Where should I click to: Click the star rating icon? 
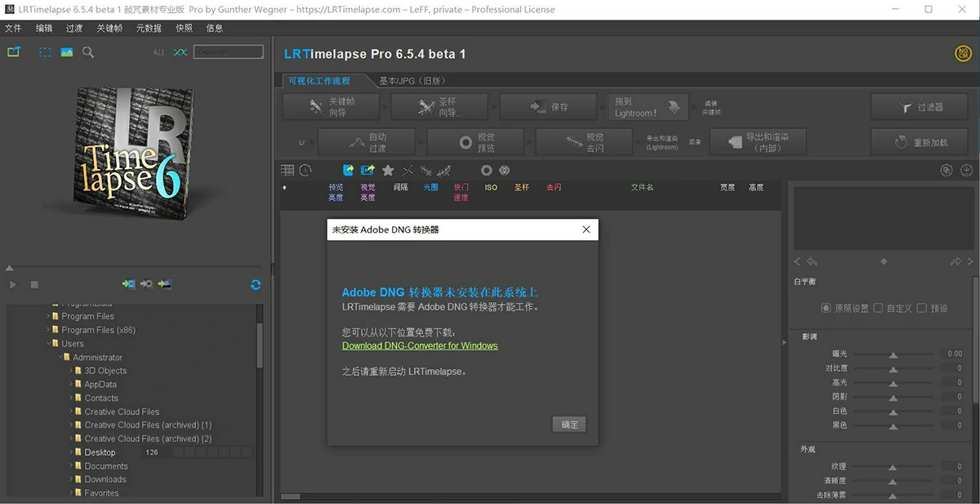[388, 170]
